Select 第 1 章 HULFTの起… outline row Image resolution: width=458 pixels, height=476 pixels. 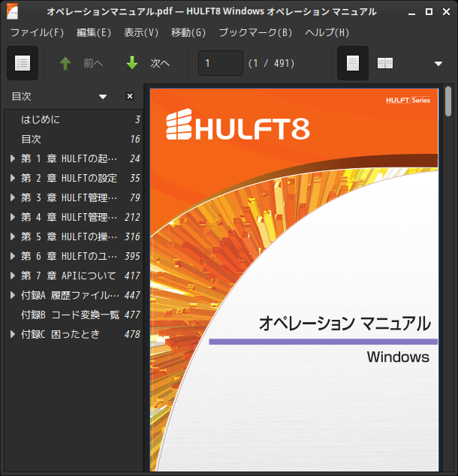[x=74, y=158]
